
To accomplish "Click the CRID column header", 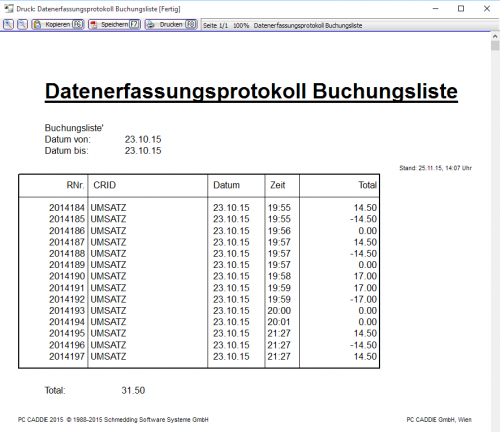I will [105, 185].
